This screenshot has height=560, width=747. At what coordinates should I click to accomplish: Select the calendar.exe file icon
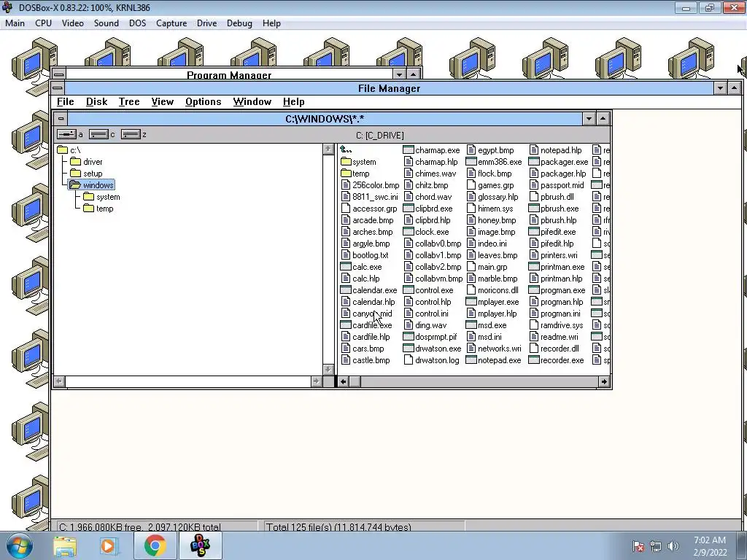pyautogui.click(x=346, y=290)
